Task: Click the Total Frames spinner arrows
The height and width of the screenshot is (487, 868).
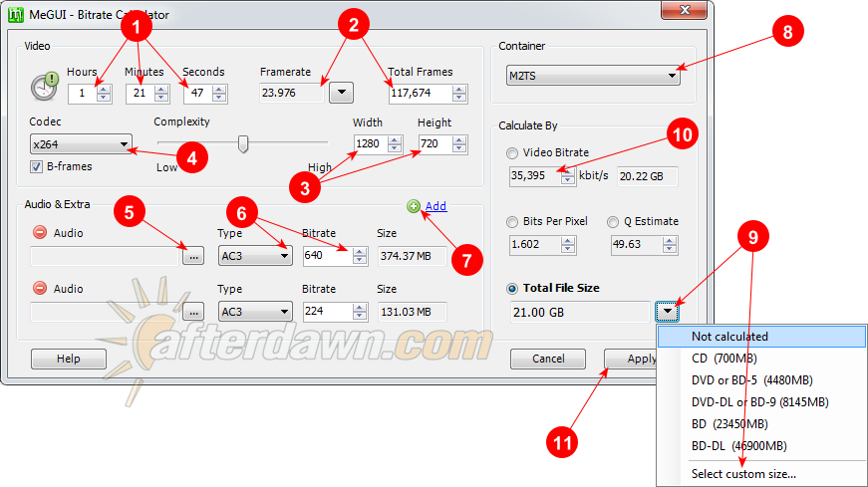Action: [x=459, y=93]
